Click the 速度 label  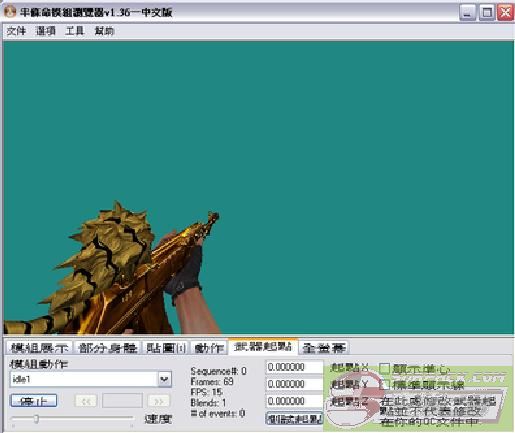[158, 419]
